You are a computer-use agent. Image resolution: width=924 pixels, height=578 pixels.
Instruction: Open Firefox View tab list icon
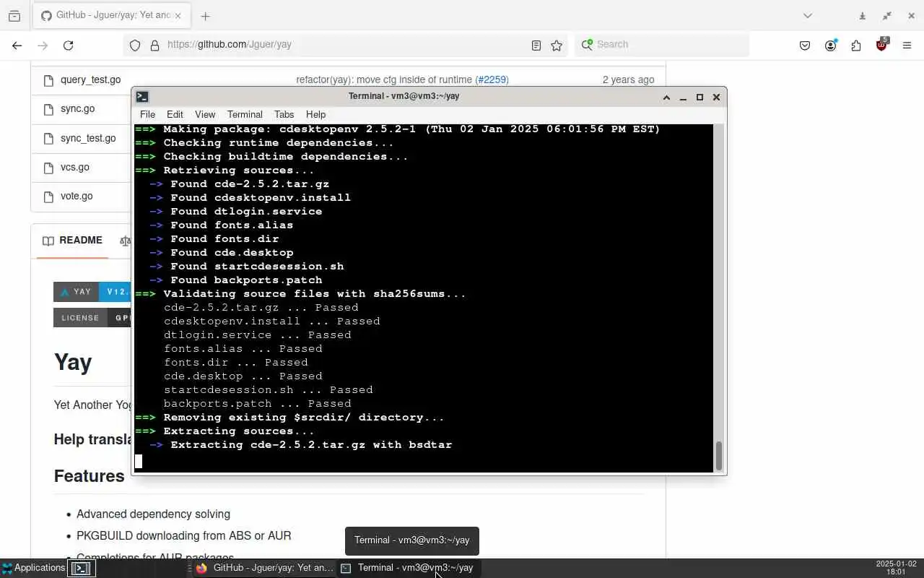pos(14,15)
